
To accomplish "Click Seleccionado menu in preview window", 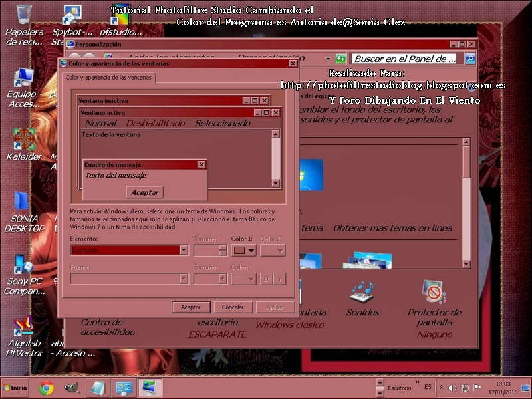I will tap(223, 123).
